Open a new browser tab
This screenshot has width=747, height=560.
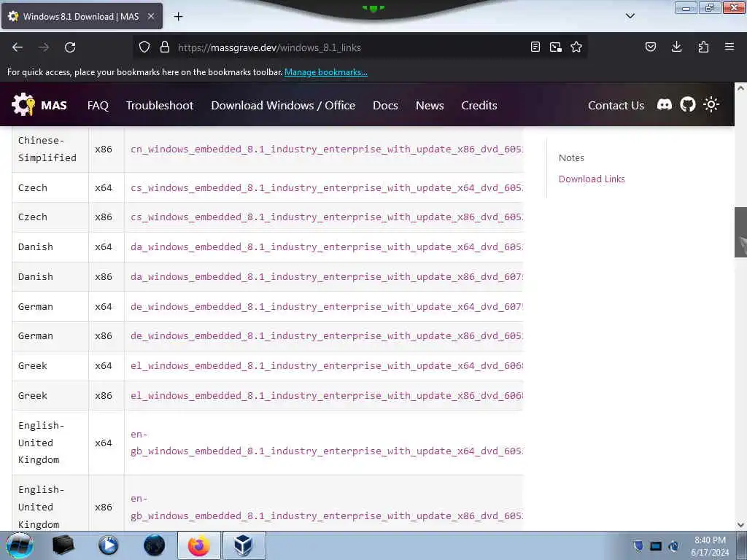178,17
